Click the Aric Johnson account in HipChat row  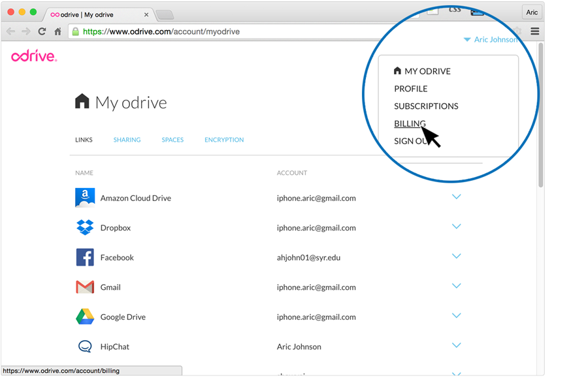tap(299, 347)
